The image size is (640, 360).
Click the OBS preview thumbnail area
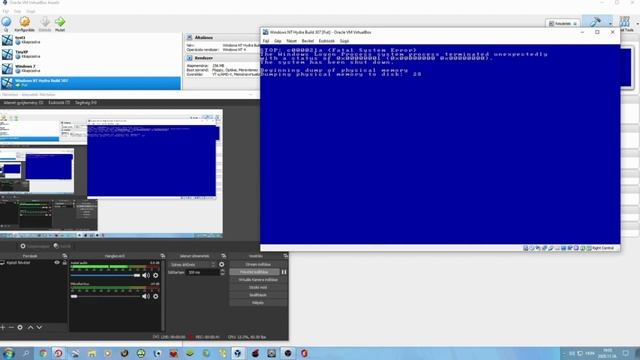pos(111,174)
